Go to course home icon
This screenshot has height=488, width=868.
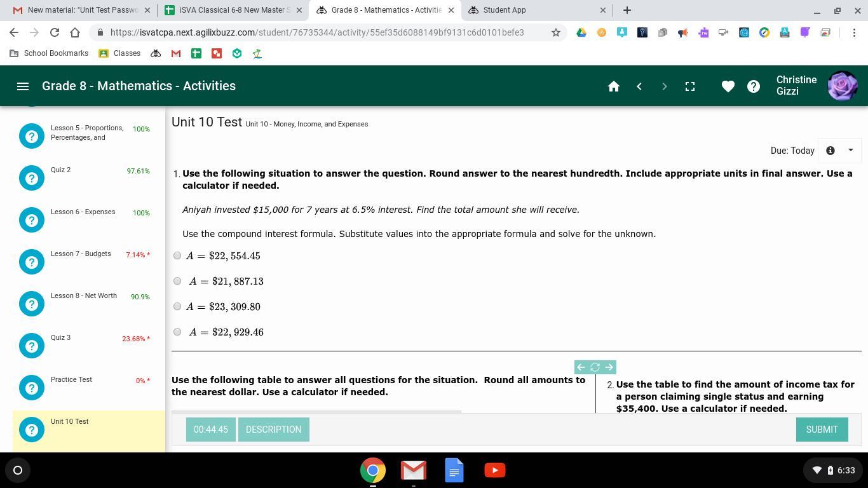click(x=614, y=86)
